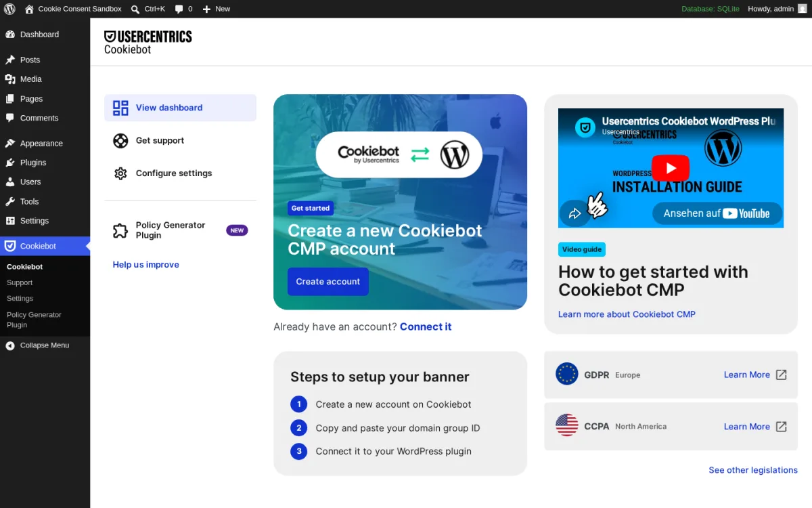Open the Policy Generator Plugin tab
This screenshot has width=812, height=508.
click(x=180, y=230)
